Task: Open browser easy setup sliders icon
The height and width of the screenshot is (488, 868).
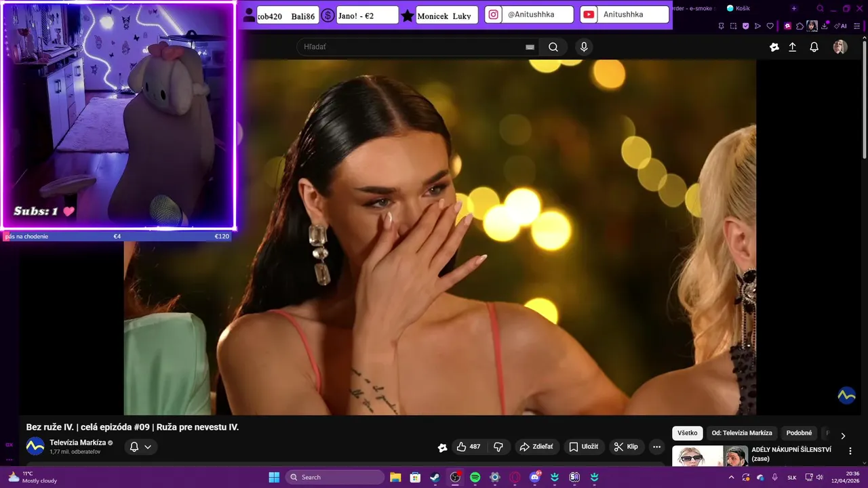Action: click(857, 26)
